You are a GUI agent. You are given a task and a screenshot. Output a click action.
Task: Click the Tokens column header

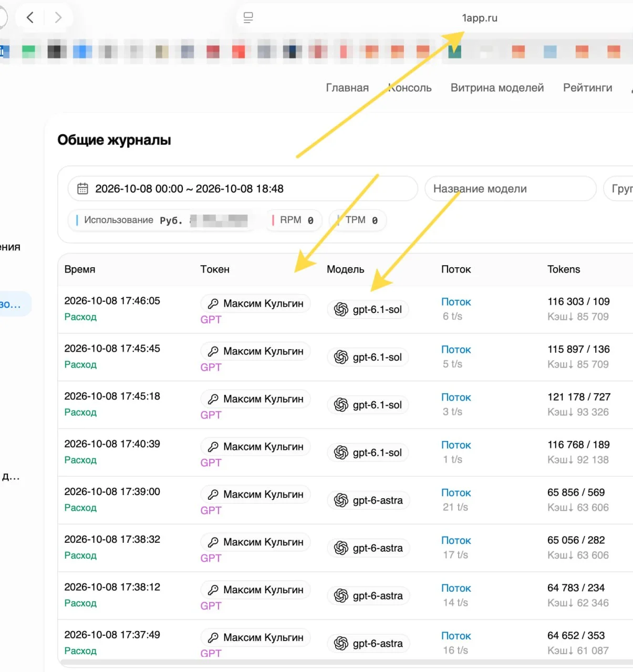coord(564,269)
